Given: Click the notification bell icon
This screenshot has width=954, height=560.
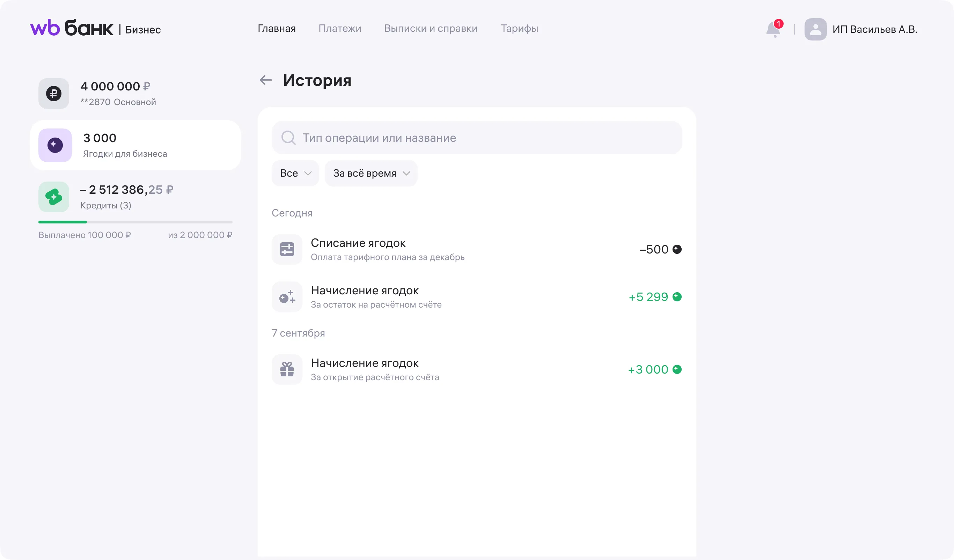Looking at the screenshot, I should (x=773, y=29).
